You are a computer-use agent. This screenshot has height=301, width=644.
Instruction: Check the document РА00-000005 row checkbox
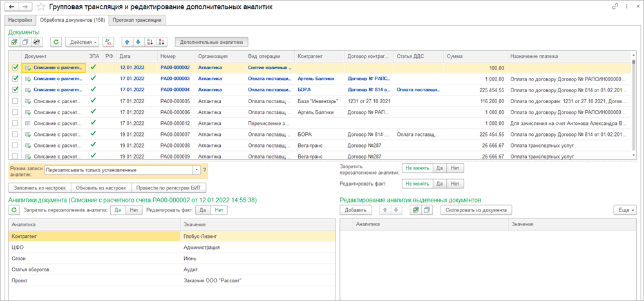[x=15, y=101]
